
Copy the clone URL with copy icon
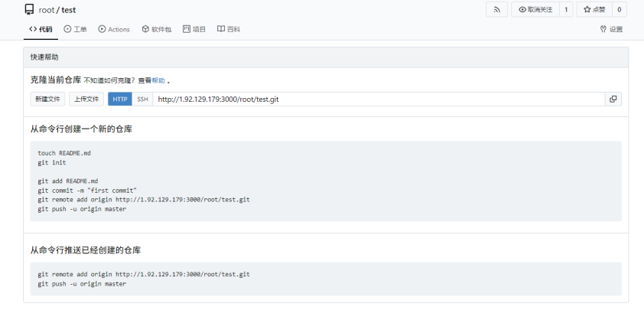[613, 99]
